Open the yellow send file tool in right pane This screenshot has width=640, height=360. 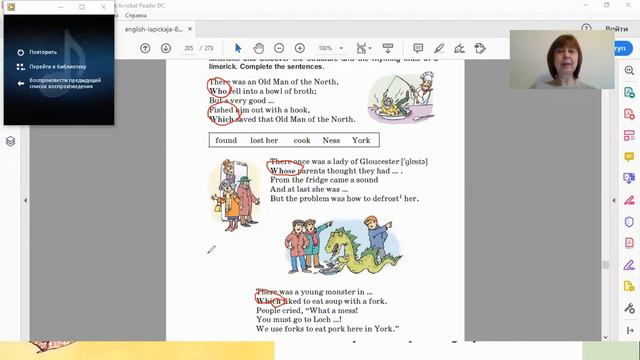tap(629, 287)
